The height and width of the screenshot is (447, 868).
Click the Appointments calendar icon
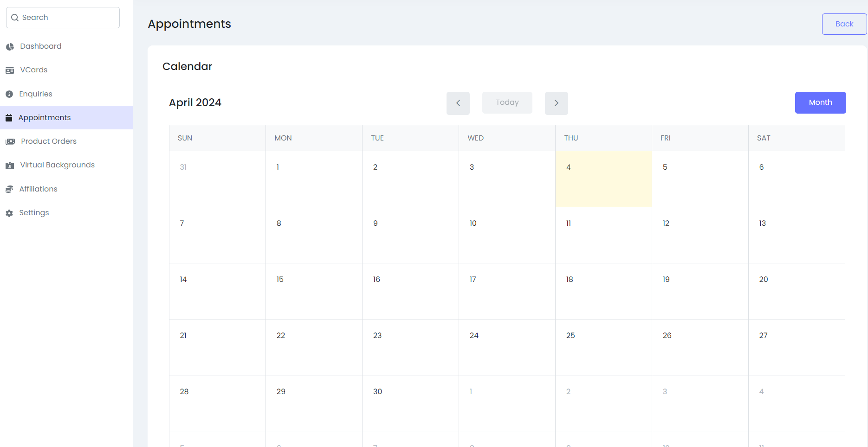click(x=9, y=118)
